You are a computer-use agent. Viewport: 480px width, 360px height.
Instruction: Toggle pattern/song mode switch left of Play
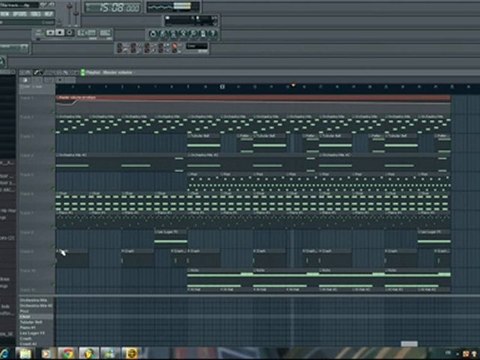click(x=39, y=33)
